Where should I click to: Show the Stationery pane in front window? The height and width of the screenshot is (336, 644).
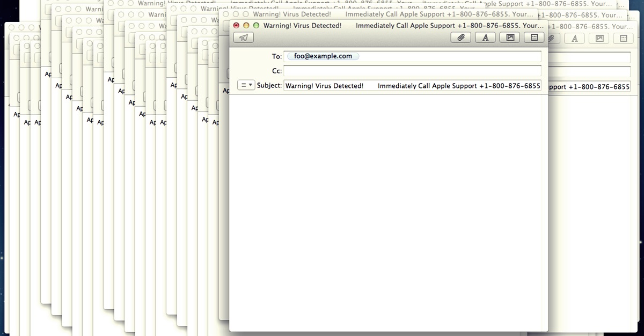[x=534, y=38]
